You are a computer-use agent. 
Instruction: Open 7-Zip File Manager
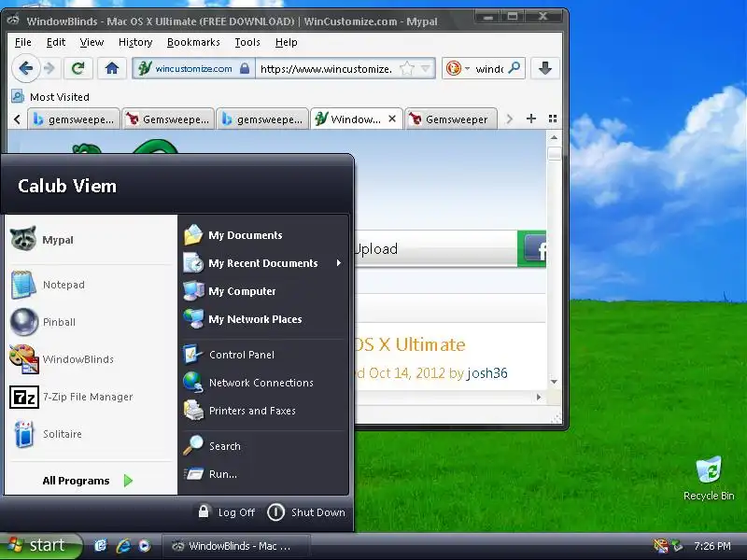pyautogui.click(x=90, y=397)
